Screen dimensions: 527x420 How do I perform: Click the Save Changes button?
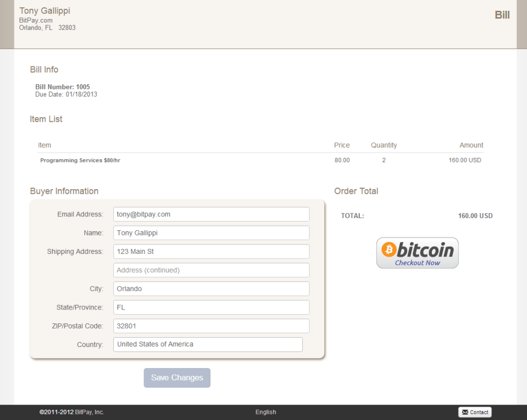click(177, 378)
